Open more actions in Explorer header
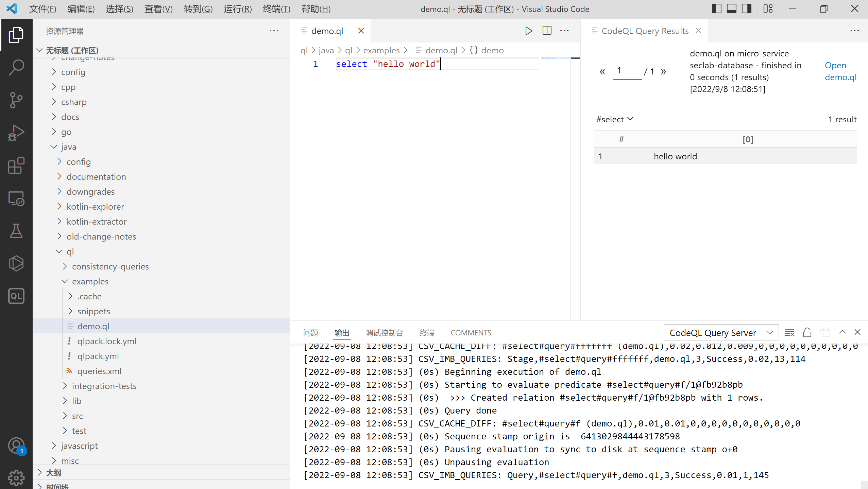The width and height of the screenshot is (868, 489). [274, 31]
